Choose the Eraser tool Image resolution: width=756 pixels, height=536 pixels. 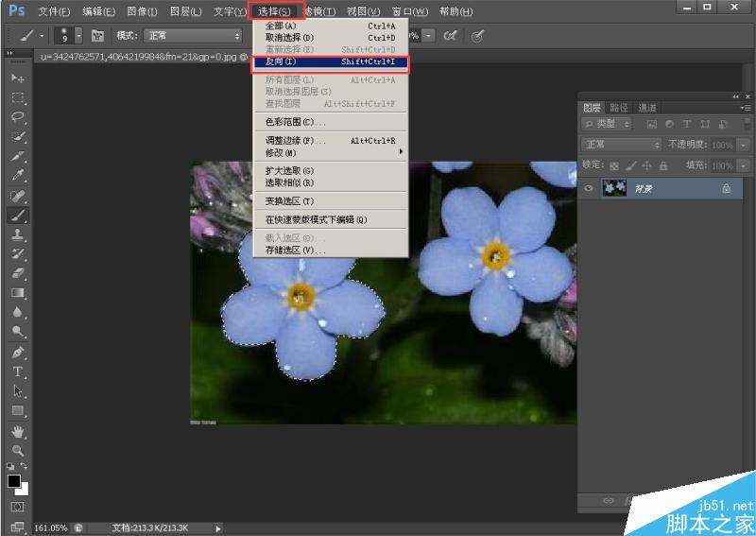(17, 273)
